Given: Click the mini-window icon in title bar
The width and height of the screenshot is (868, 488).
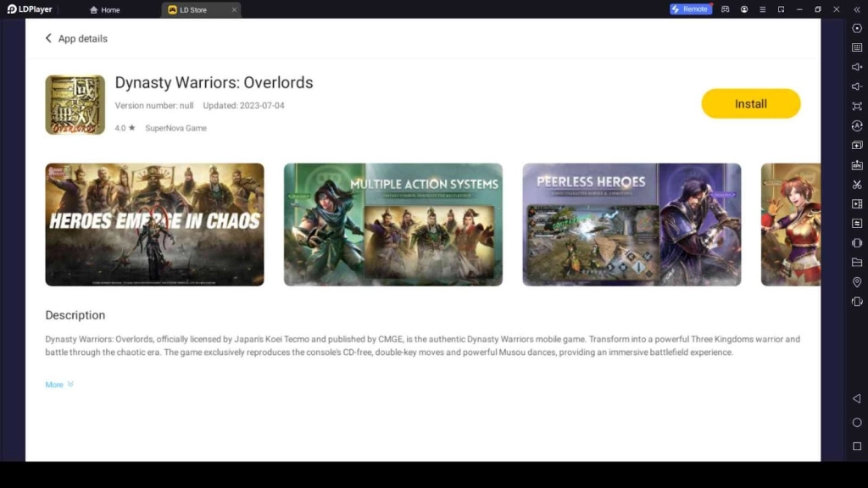Looking at the screenshot, I should (781, 9).
